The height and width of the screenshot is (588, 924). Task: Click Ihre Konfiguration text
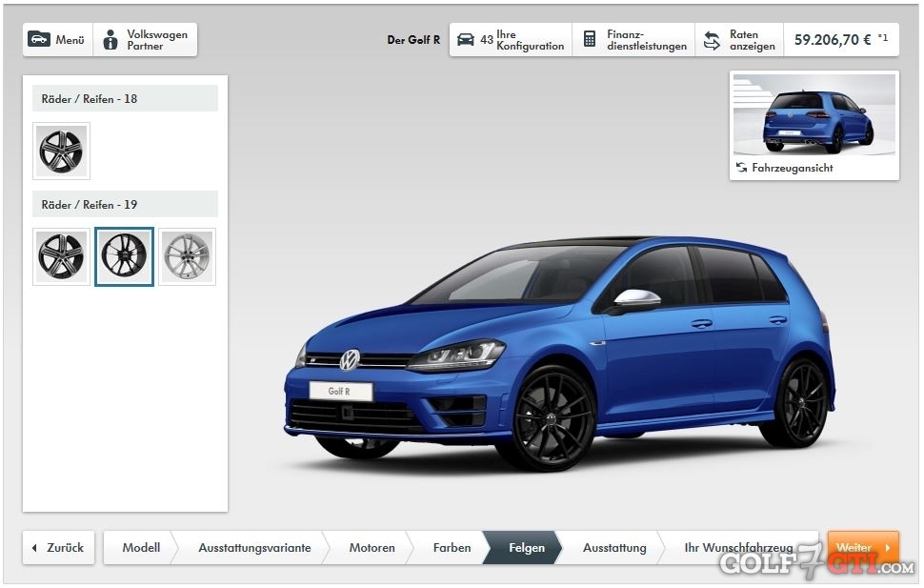(531, 40)
